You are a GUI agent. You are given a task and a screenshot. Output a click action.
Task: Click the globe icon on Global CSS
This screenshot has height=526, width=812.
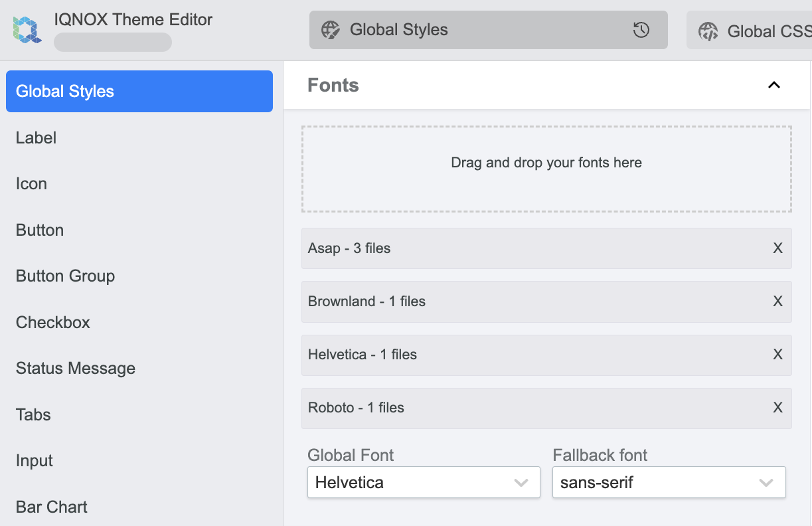coord(708,31)
